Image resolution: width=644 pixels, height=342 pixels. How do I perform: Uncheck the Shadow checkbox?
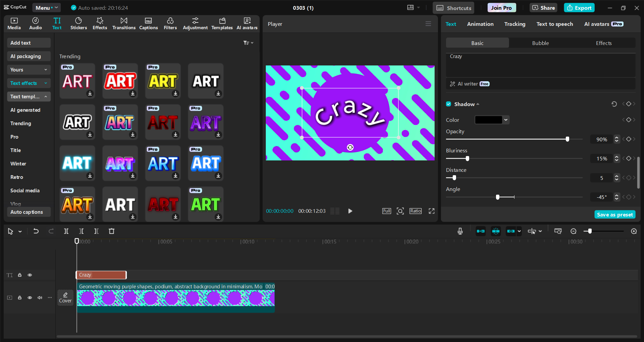tap(449, 104)
